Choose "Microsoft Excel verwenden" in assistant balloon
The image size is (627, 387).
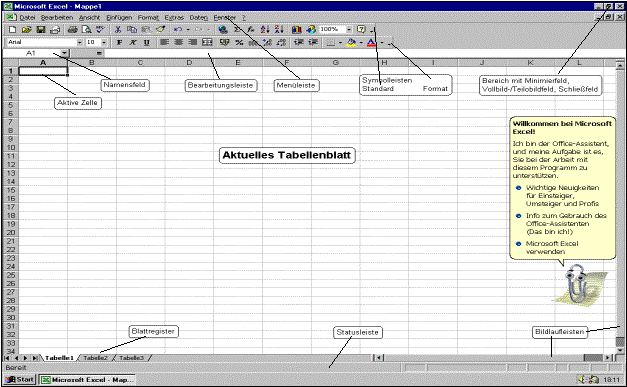click(x=552, y=247)
